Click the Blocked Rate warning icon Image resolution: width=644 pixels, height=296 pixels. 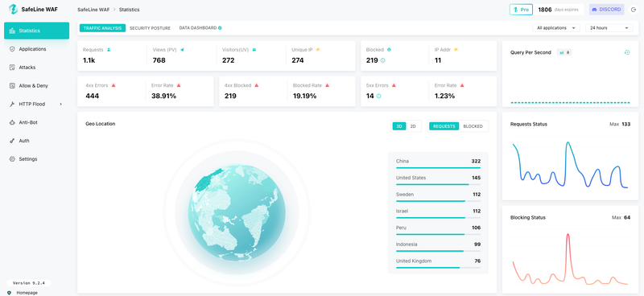pyautogui.click(x=328, y=85)
